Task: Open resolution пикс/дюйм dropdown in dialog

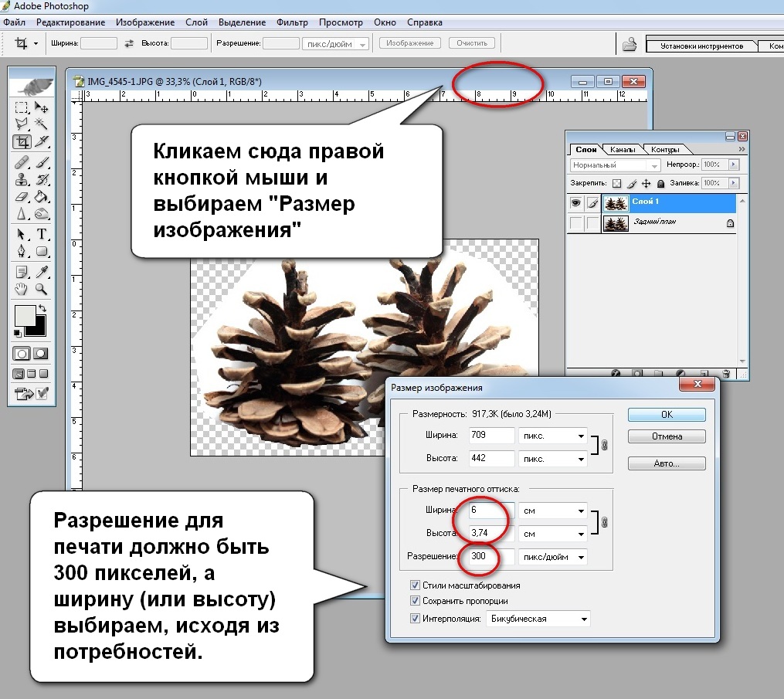Action: click(552, 557)
